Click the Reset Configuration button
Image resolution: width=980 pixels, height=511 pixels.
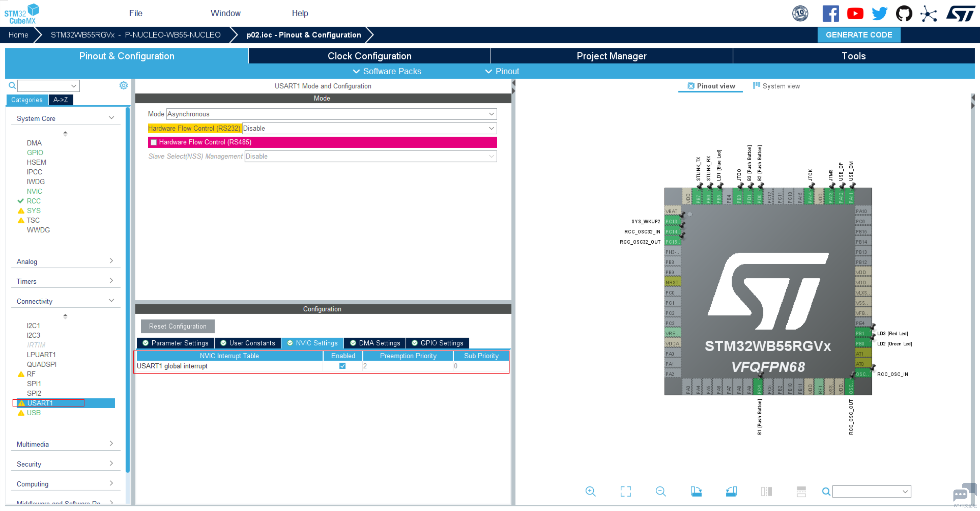pyautogui.click(x=178, y=326)
